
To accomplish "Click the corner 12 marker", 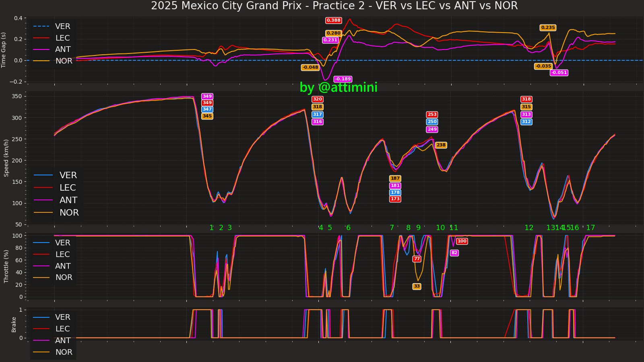I will [529, 228].
